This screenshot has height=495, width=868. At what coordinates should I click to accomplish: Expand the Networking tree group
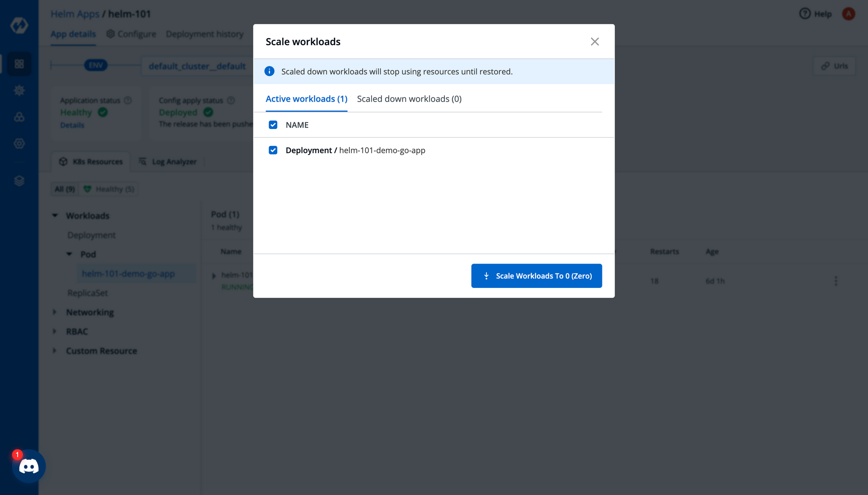click(x=55, y=312)
